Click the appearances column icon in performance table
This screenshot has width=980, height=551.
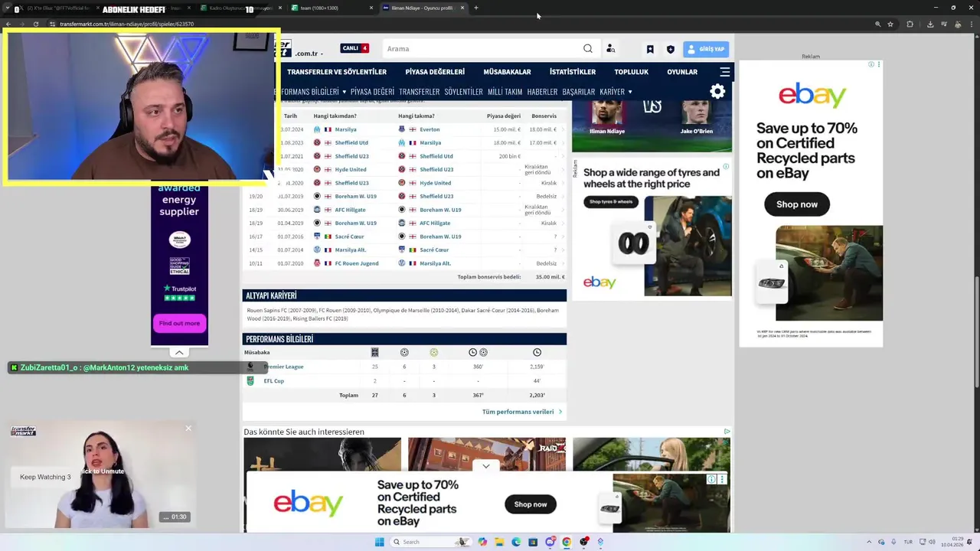coord(374,352)
